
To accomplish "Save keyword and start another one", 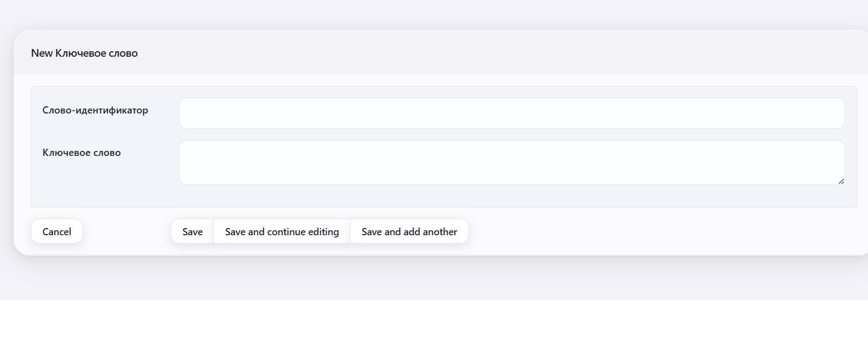I will click(409, 231).
